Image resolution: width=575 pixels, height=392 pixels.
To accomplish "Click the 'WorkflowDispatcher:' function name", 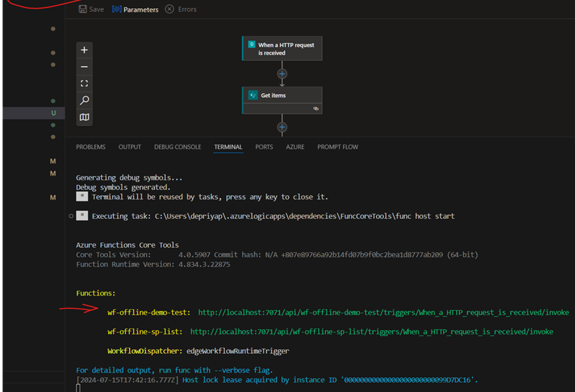I will coord(145,351).
